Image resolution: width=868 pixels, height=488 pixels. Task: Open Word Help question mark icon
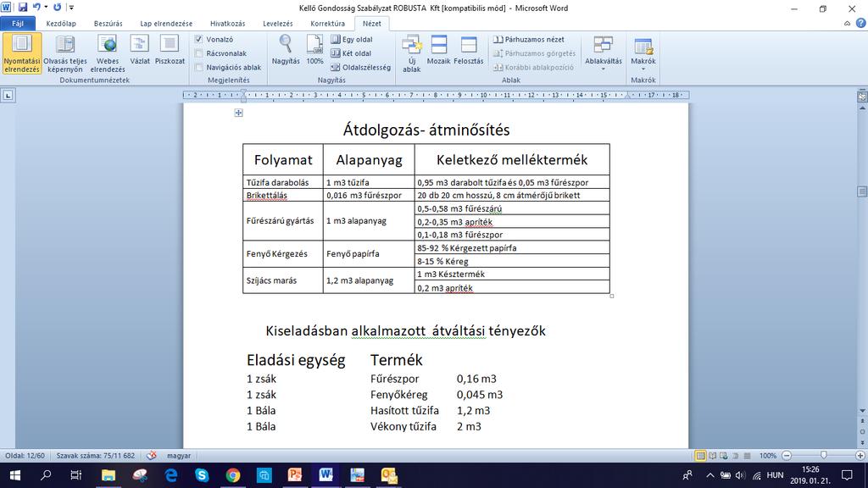(x=860, y=23)
